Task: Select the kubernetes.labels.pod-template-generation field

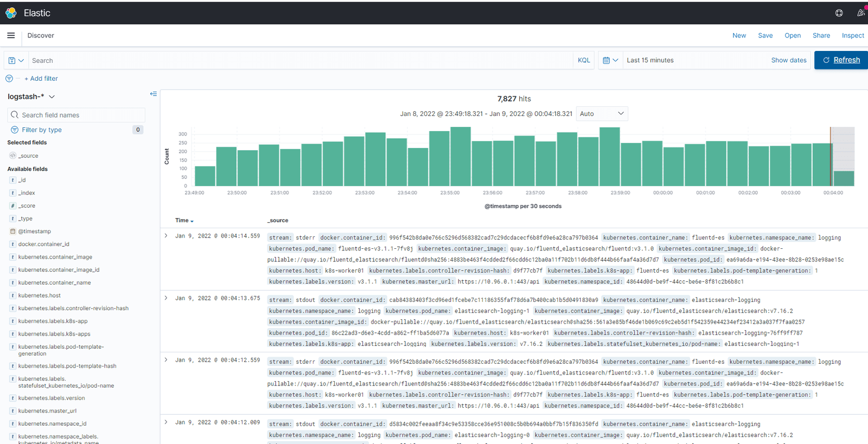Action: pos(61,350)
